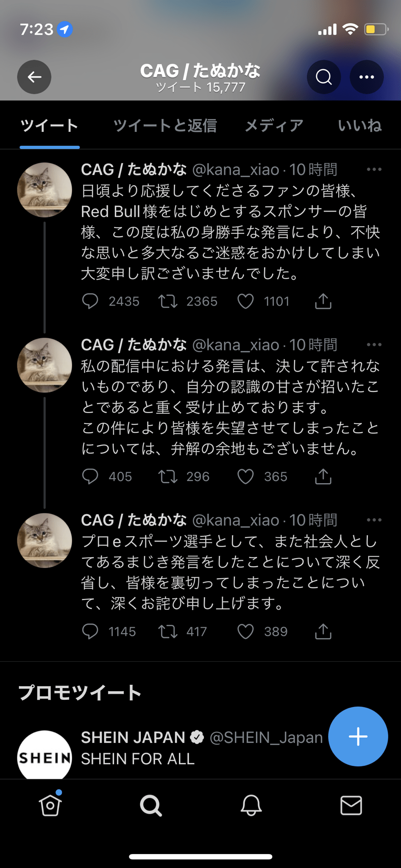Screen dimensions: 401x868
Task: Expand options menu on second tweet
Action: [374, 345]
